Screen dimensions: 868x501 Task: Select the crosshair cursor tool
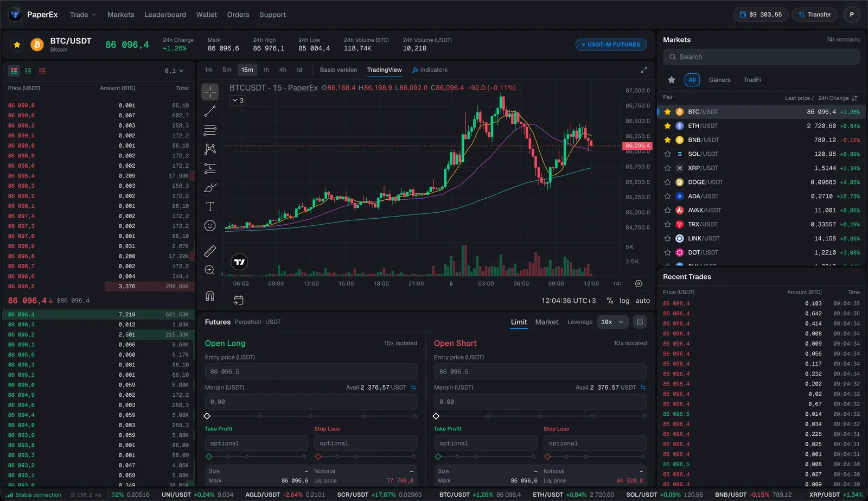(210, 92)
